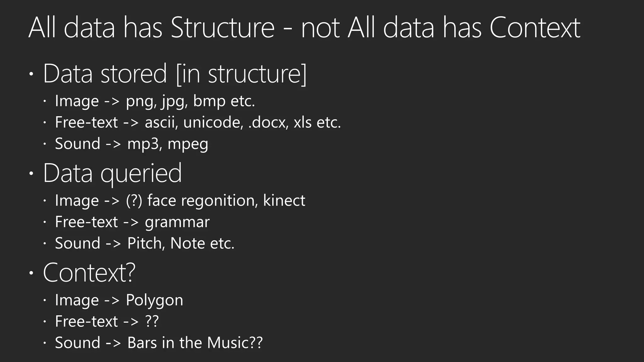Select the 'Sound -> Pitch, Note etc.' bullet

pyautogui.click(x=145, y=243)
